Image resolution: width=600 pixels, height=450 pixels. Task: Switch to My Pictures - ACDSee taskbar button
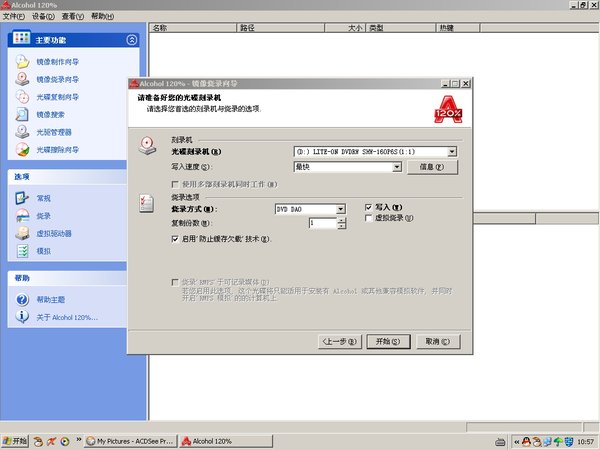[131, 441]
